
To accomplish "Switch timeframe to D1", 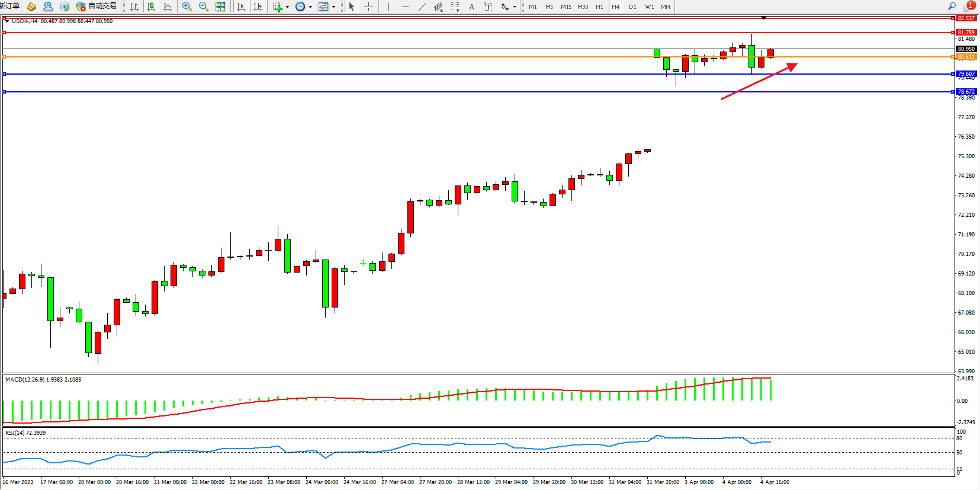I will point(632,7).
